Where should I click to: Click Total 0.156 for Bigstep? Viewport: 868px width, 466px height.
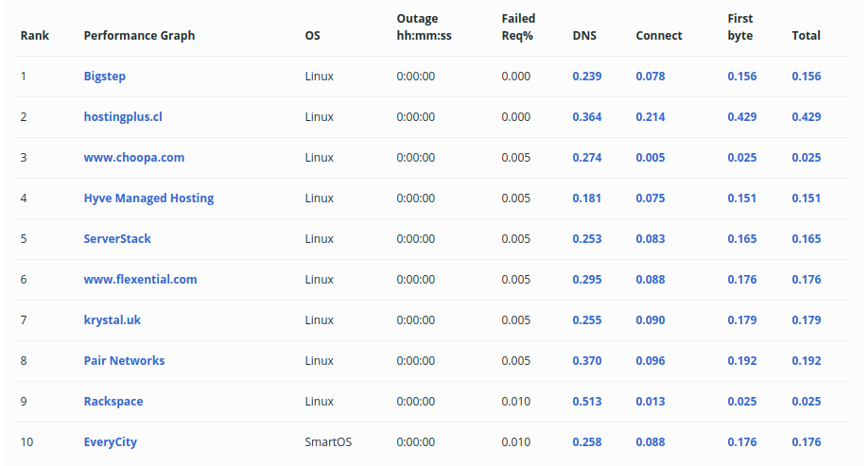coord(806,77)
